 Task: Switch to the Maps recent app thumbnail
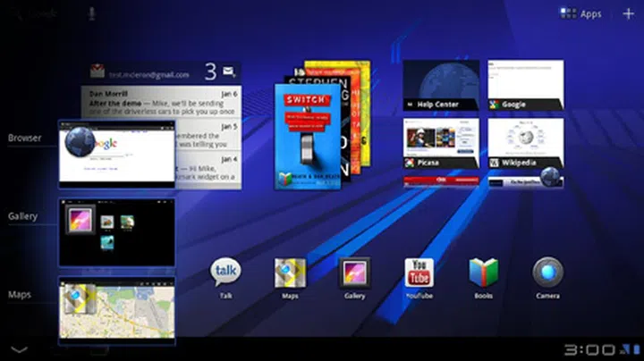pos(117,311)
